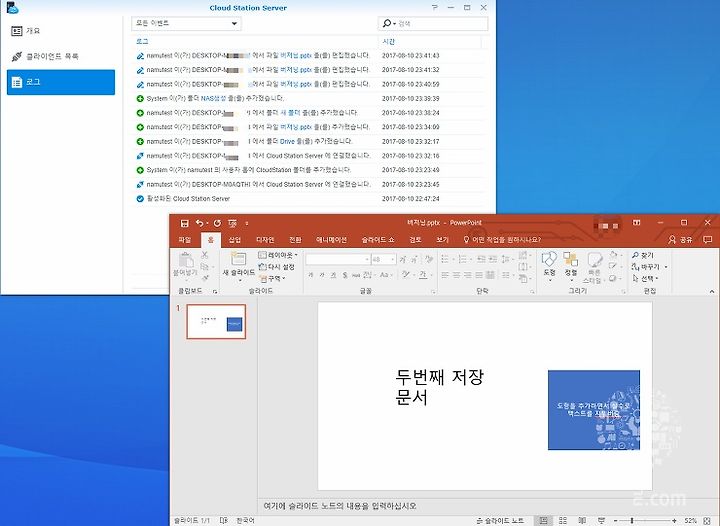Switch to the Transitions (전환) tab

[x=295, y=240]
